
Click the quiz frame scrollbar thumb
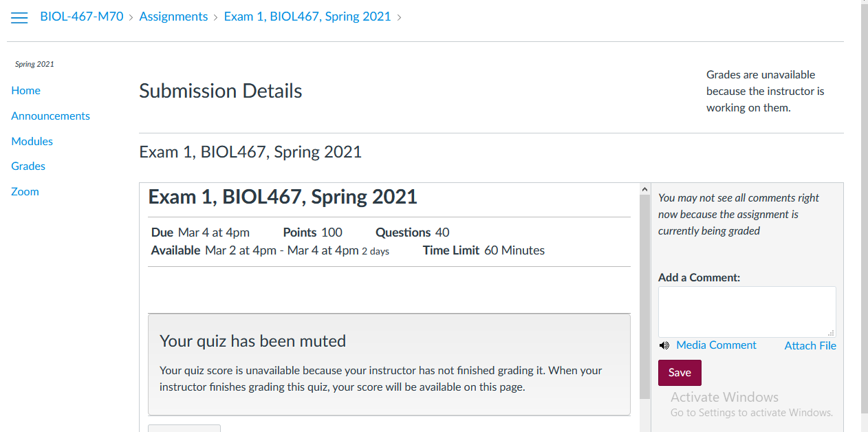click(x=644, y=296)
